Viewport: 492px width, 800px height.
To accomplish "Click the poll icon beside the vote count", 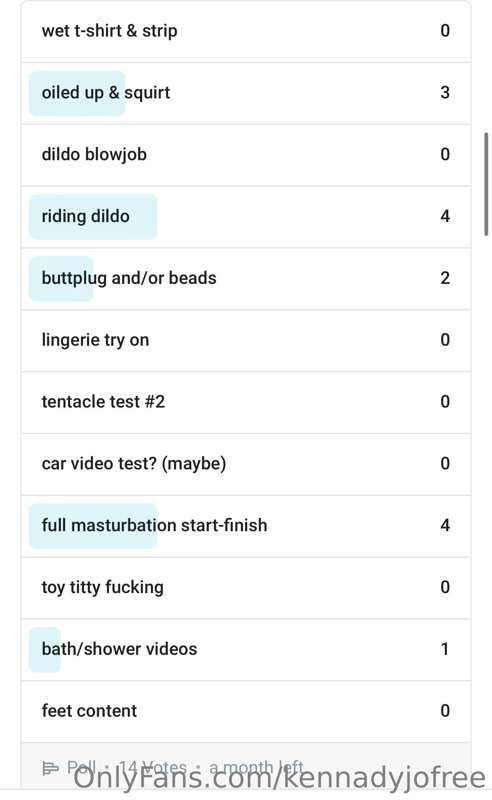I will [x=51, y=768].
